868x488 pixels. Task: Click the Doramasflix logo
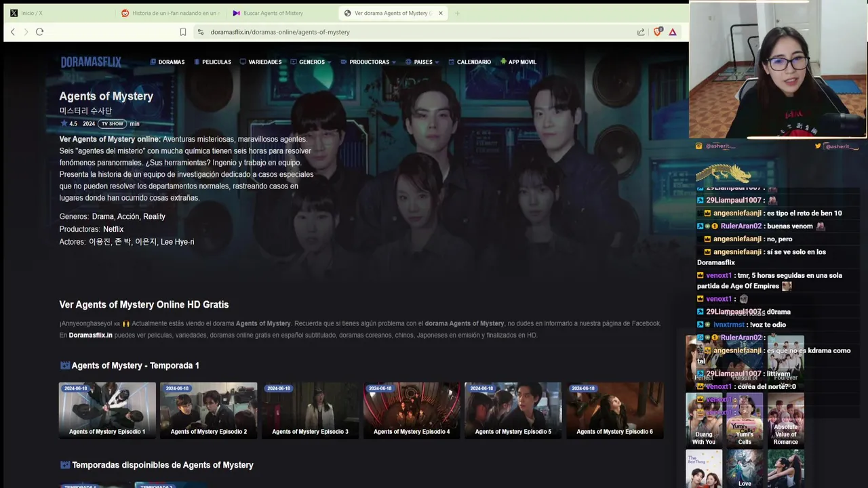pos(91,62)
